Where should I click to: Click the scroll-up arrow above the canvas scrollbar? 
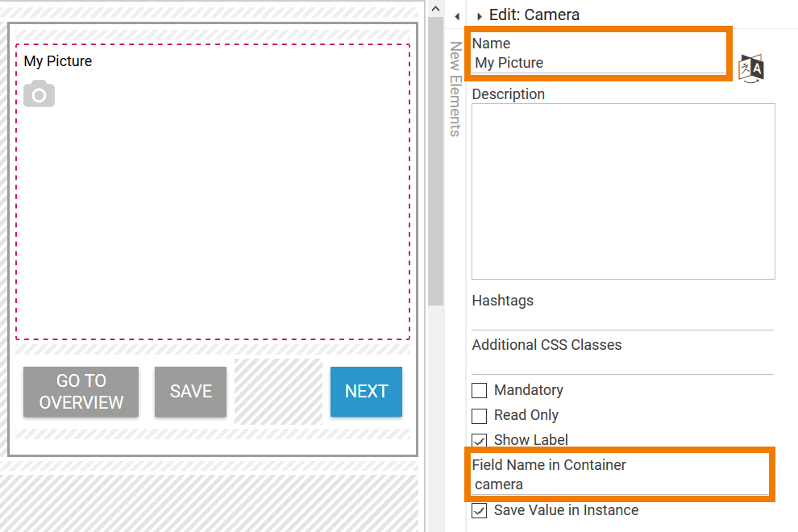436,7
